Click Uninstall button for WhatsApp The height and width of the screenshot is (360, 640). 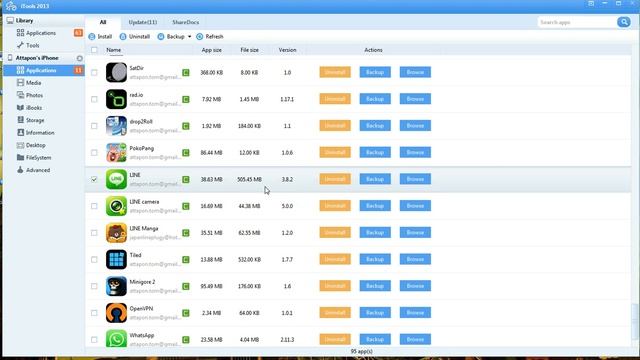pyautogui.click(x=335, y=339)
